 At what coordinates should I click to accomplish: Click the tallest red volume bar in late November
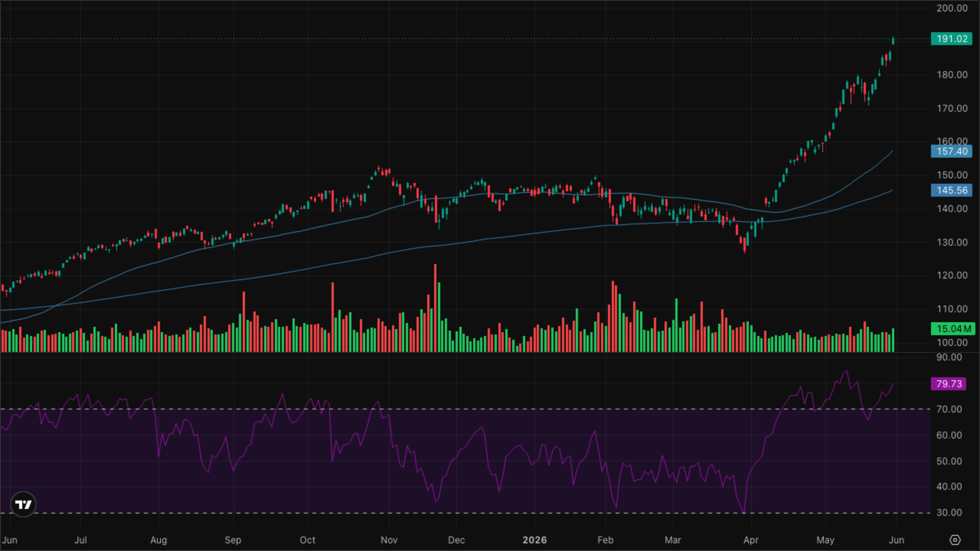pos(435,308)
